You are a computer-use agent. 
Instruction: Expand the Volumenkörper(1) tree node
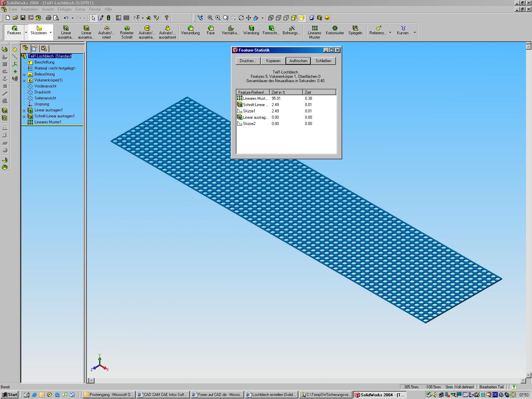pyautogui.click(x=24, y=80)
